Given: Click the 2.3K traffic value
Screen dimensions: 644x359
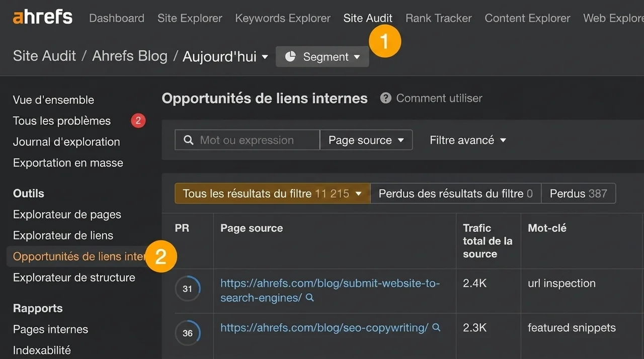Looking at the screenshot, I should tap(475, 327).
